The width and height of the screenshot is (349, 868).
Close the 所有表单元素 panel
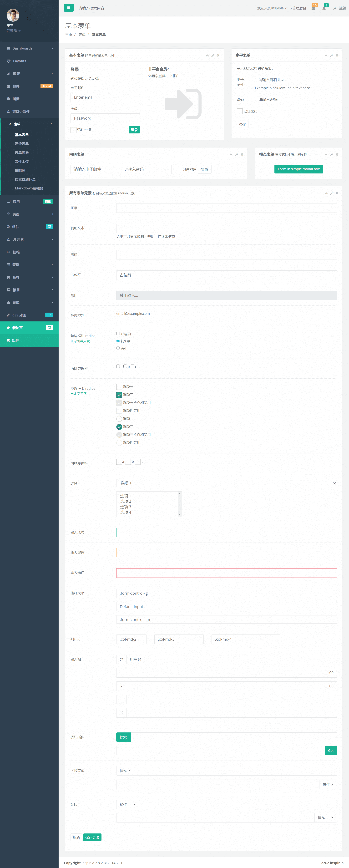(337, 193)
